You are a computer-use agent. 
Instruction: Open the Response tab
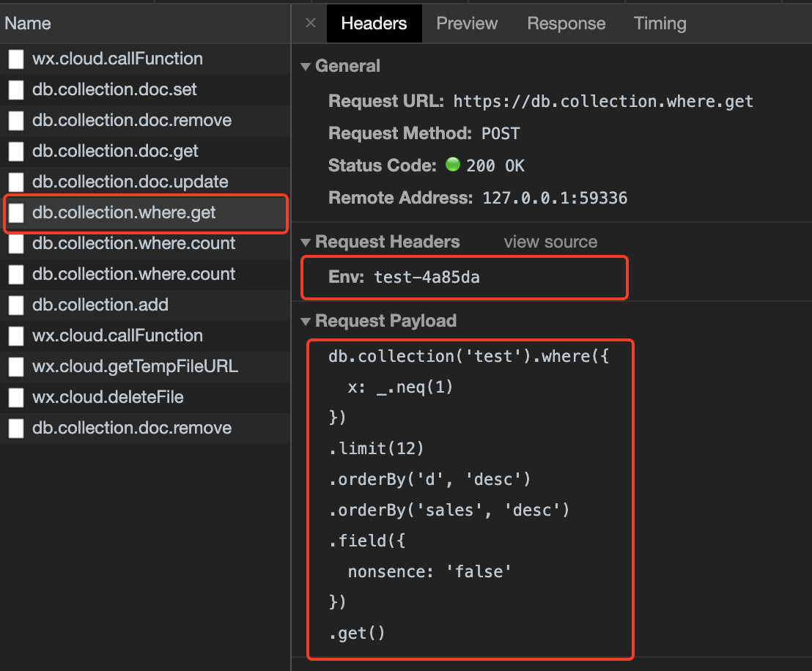coord(566,23)
